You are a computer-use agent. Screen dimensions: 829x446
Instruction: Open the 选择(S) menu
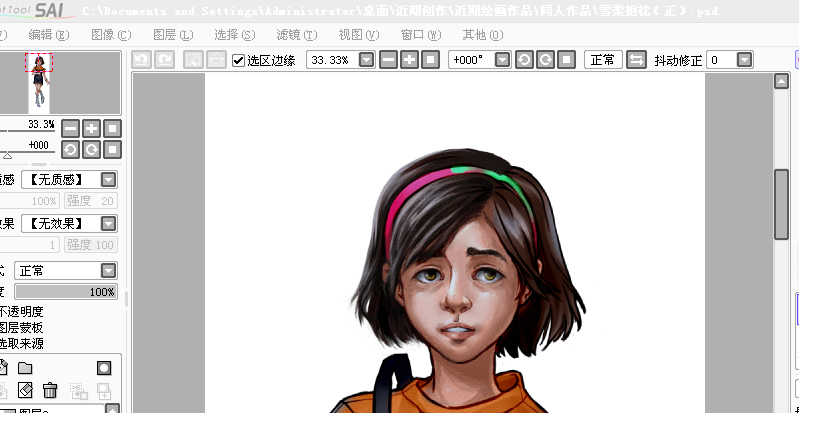point(235,35)
